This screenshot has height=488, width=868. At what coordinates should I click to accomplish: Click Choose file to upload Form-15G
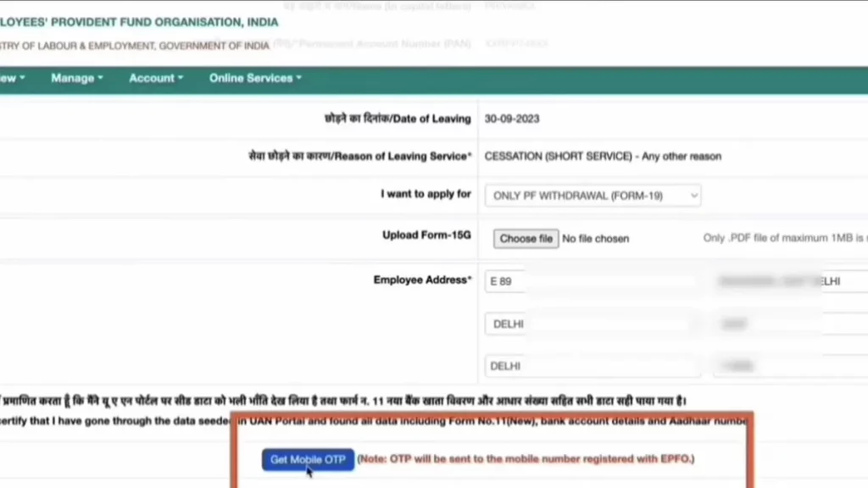[x=526, y=238]
